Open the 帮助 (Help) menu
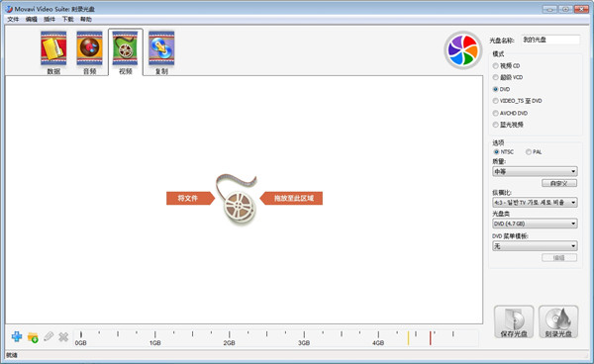Screen dimensions: 594x364 point(86,20)
